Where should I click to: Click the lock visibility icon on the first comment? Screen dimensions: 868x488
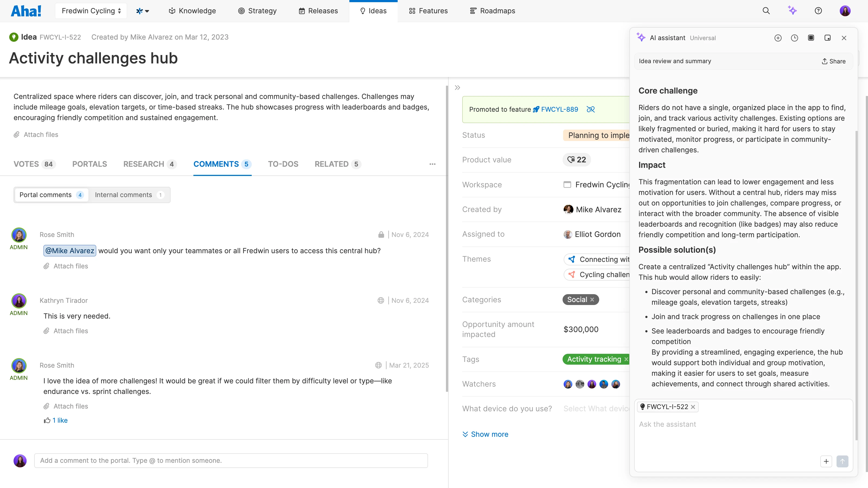click(381, 235)
